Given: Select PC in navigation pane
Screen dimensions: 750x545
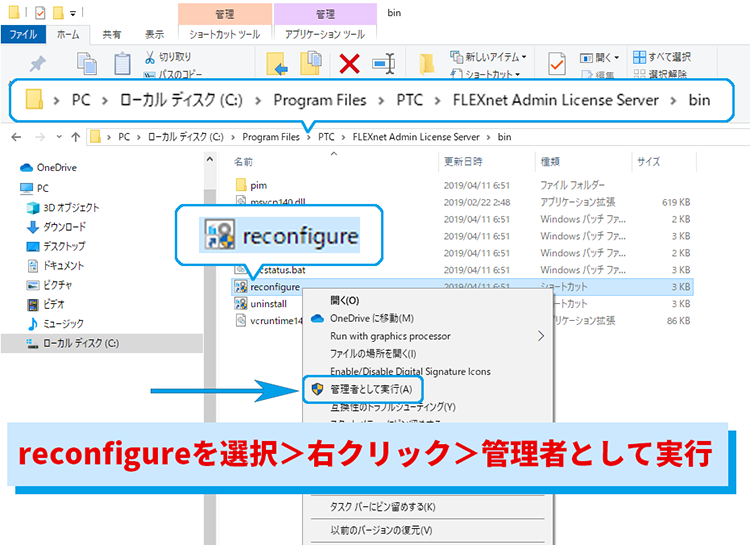Looking at the screenshot, I should click(x=34, y=188).
